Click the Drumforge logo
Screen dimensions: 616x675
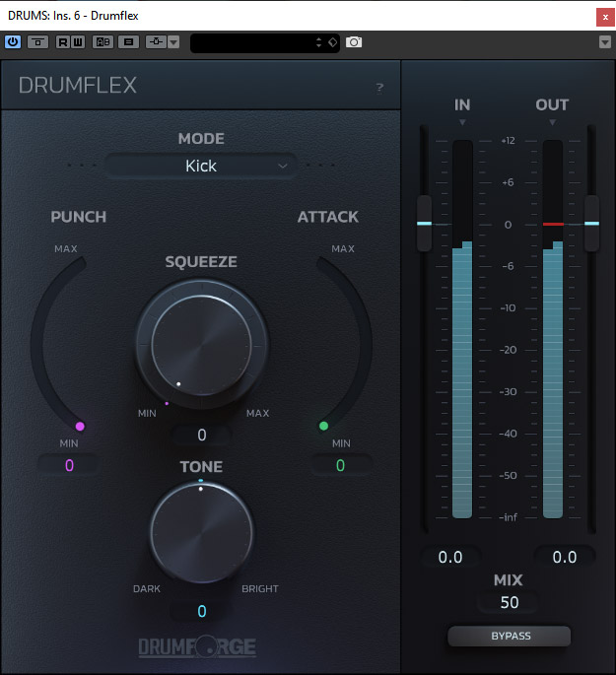pyautogui.click(x=197, y=646)
